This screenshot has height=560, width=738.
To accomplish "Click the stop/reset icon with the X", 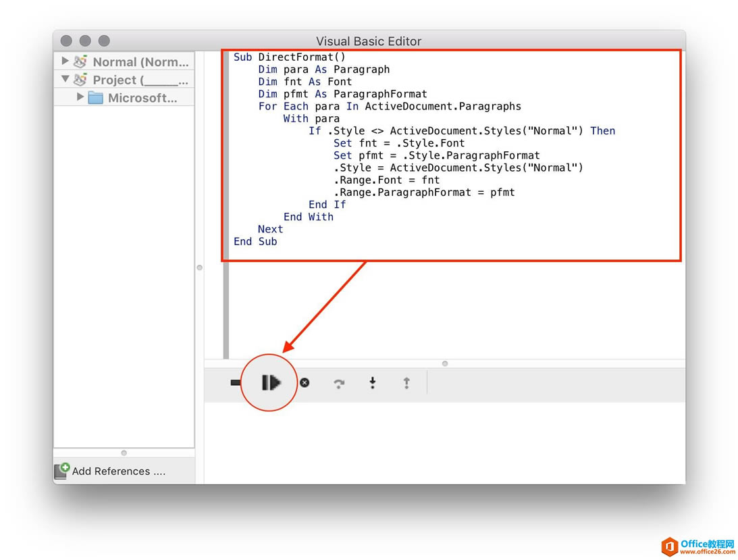I will click(x=305, y=382).
